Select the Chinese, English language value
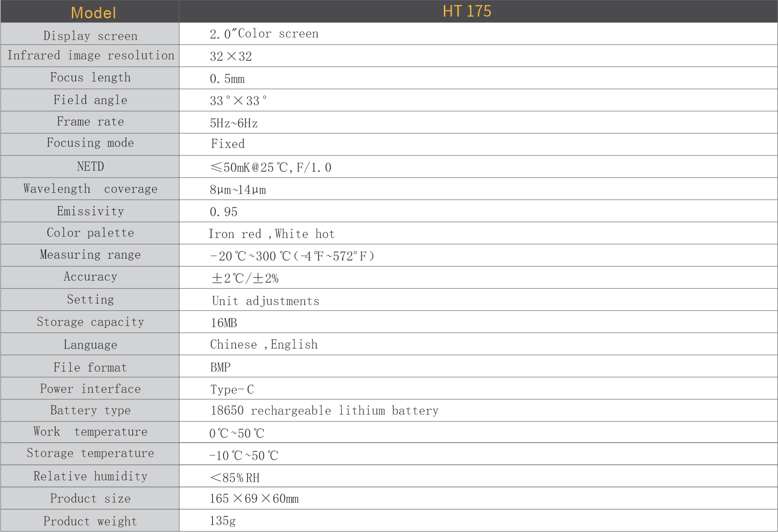 point(264,344)
